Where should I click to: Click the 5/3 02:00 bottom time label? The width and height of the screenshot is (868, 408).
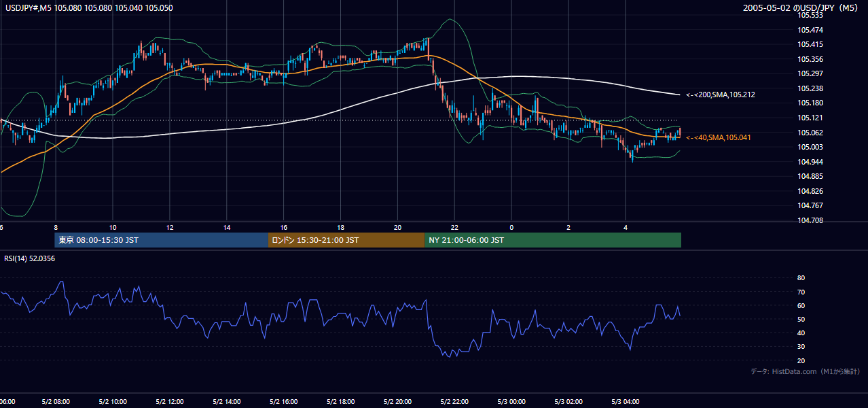[569, 402]
